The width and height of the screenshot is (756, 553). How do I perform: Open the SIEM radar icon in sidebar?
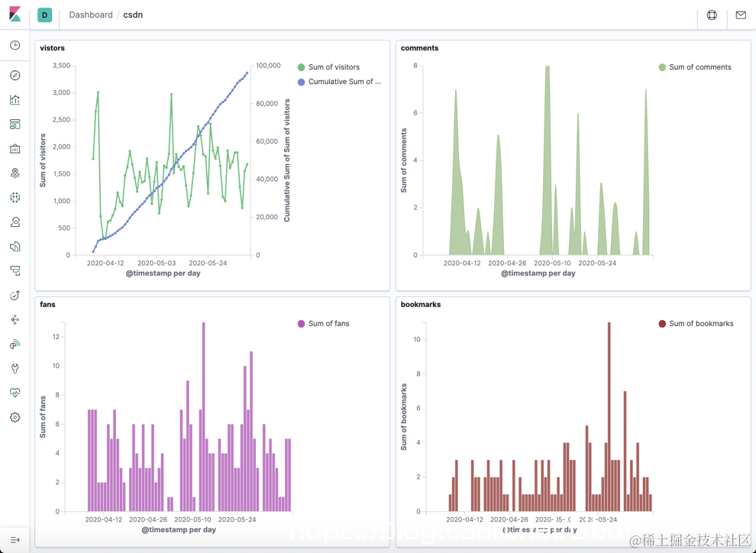click(x=15, y=344)
